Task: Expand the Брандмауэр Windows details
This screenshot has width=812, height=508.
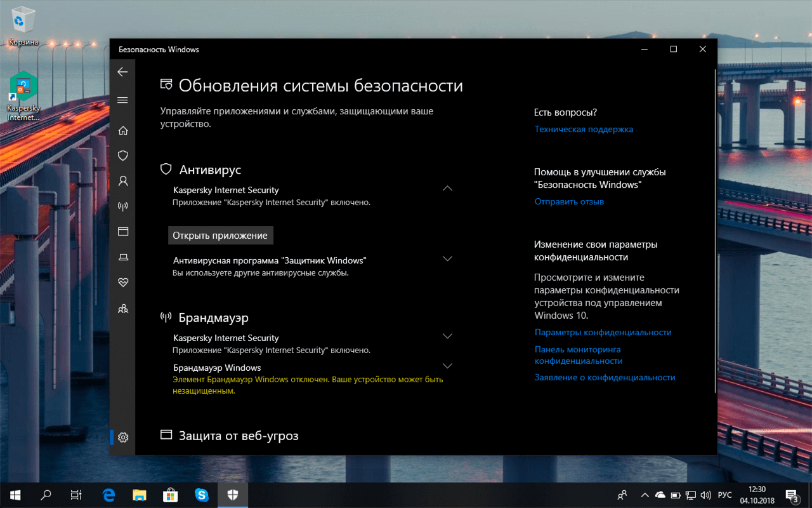Action: click(447, 365)
